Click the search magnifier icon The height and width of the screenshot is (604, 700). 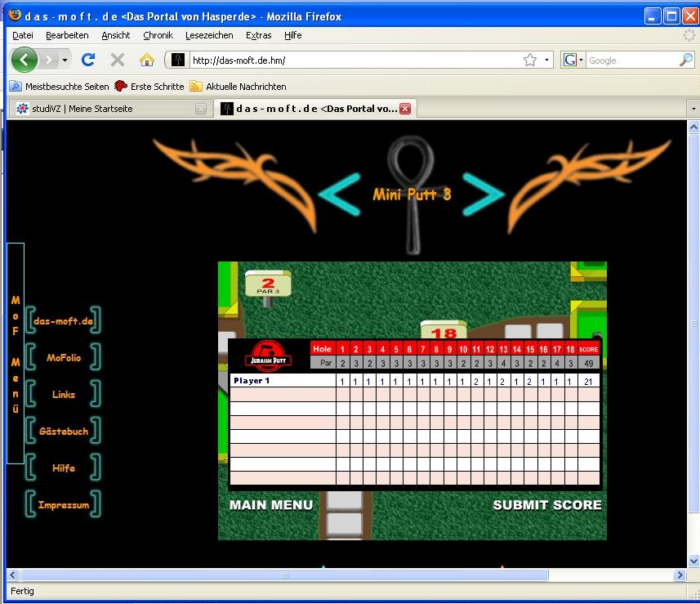pyautogui.click(x=685, y=60)
